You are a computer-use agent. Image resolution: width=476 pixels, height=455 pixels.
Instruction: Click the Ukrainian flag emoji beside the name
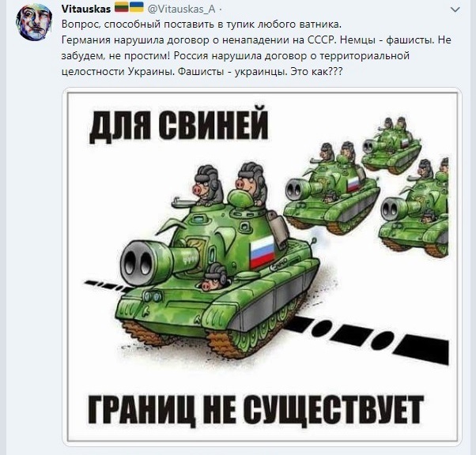137,7
